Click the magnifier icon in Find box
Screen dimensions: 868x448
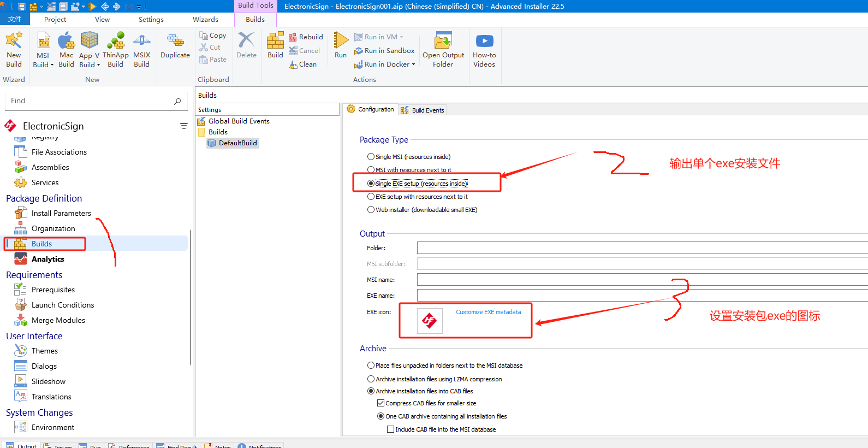click(x=177, y=101)
